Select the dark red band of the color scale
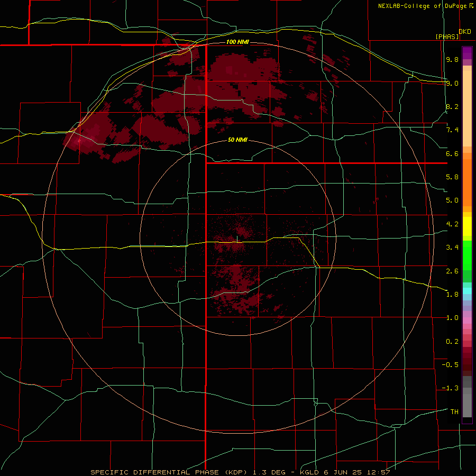 (467, 361)
